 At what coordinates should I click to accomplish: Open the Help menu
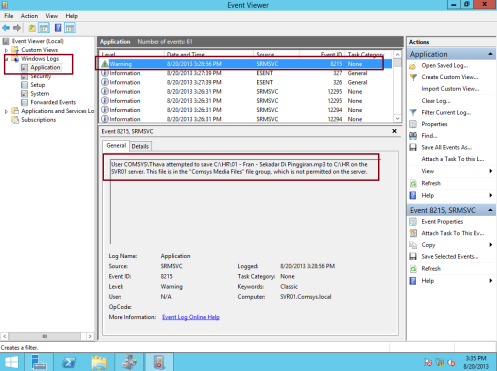71,16
